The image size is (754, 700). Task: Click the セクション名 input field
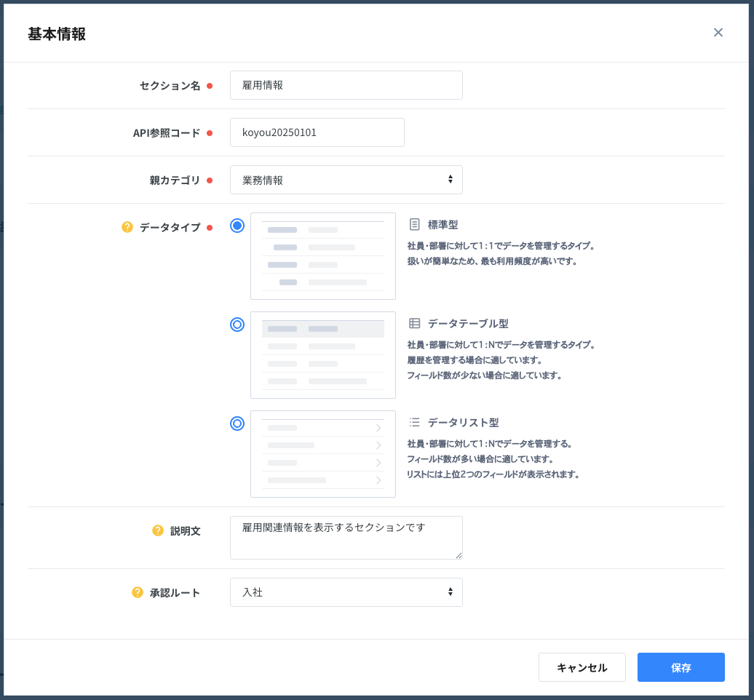point(346,85)
